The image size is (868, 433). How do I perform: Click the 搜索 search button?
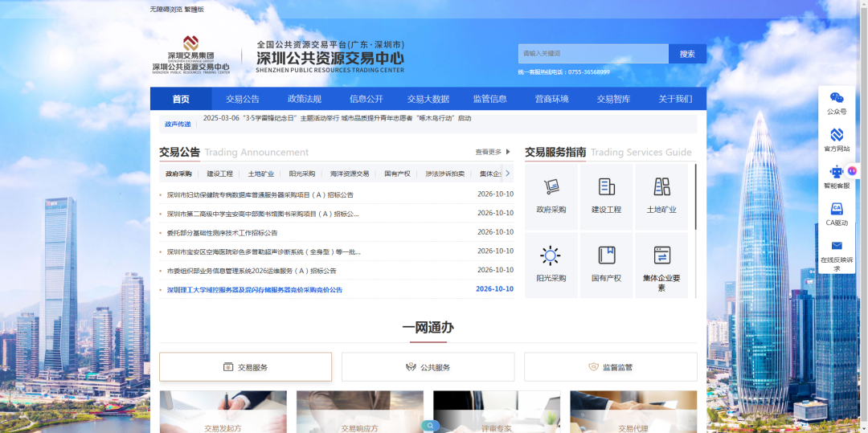click(687, 54)
